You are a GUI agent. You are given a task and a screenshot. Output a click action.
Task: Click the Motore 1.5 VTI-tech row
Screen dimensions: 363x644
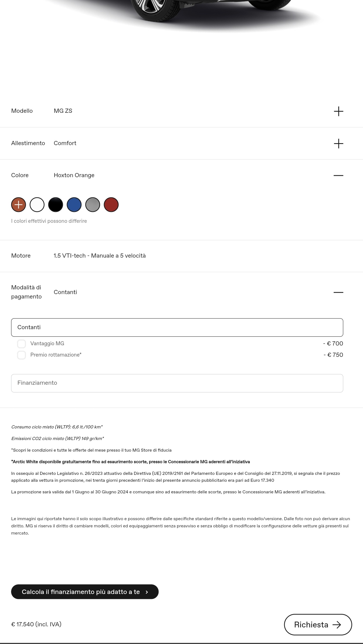coord(181,256)
